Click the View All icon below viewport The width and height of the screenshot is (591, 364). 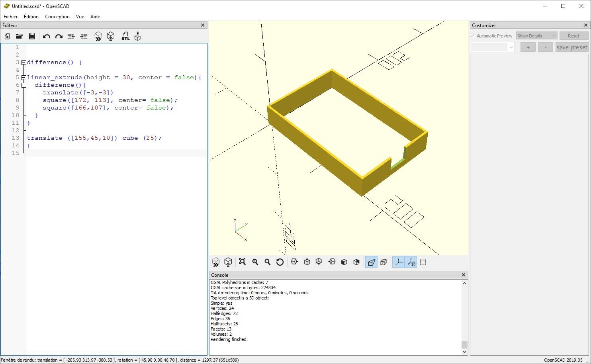click(x=242, y=262)
